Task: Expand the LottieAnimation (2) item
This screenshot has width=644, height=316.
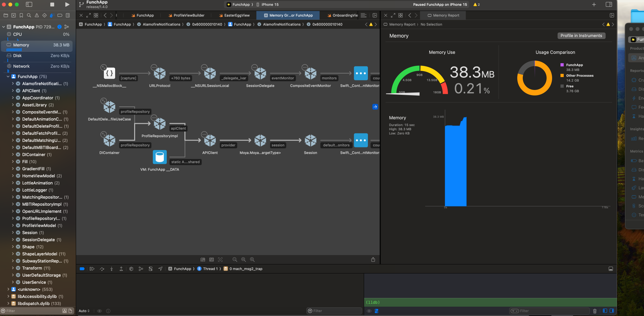Action: click(13, 183)
